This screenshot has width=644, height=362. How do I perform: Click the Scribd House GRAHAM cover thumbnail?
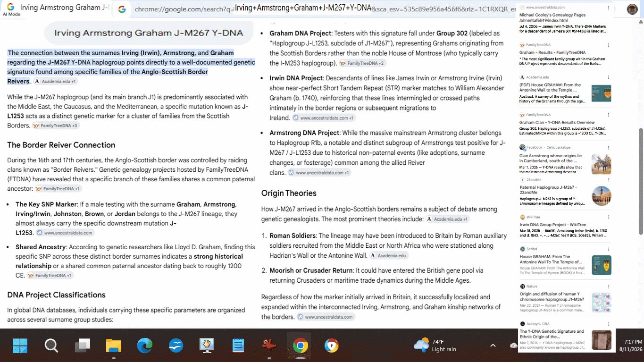[601, 265]
